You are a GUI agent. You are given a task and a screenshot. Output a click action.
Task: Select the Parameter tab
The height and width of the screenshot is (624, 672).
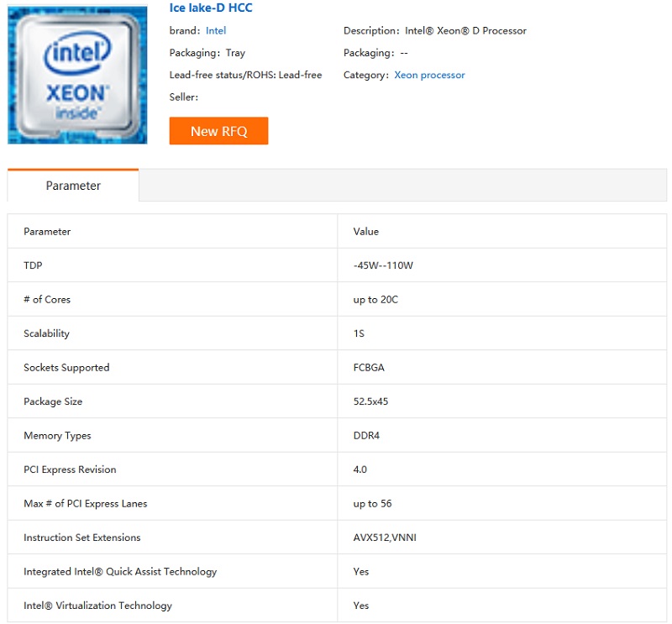(73, 185)
